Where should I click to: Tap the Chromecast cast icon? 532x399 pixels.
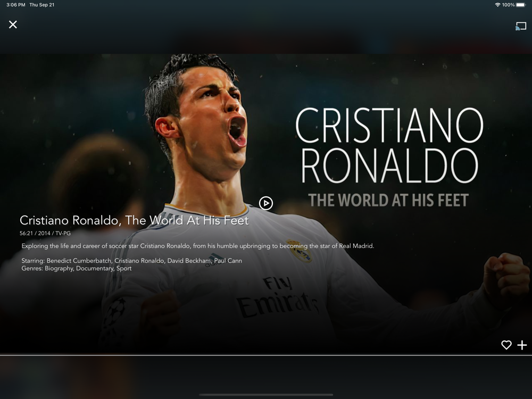pos(521,26)
